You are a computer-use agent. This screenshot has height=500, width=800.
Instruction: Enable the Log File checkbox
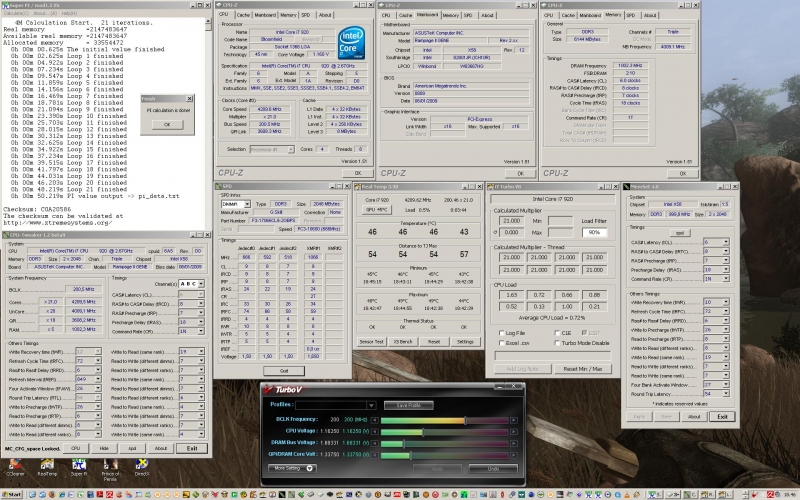coord(502,332)
